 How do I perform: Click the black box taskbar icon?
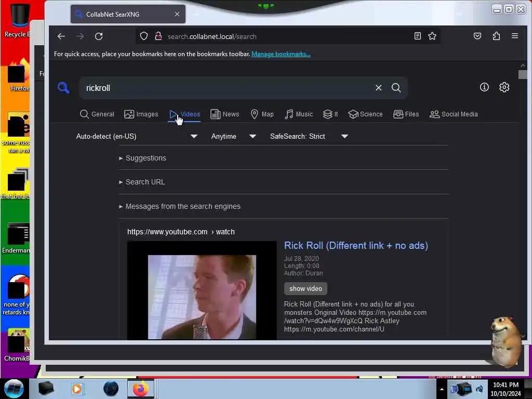point(46,389)
